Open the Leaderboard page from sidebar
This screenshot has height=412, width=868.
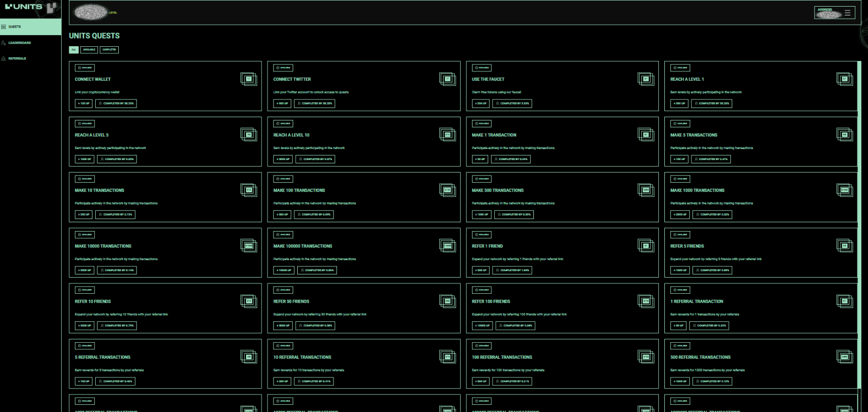pos(19,42)
